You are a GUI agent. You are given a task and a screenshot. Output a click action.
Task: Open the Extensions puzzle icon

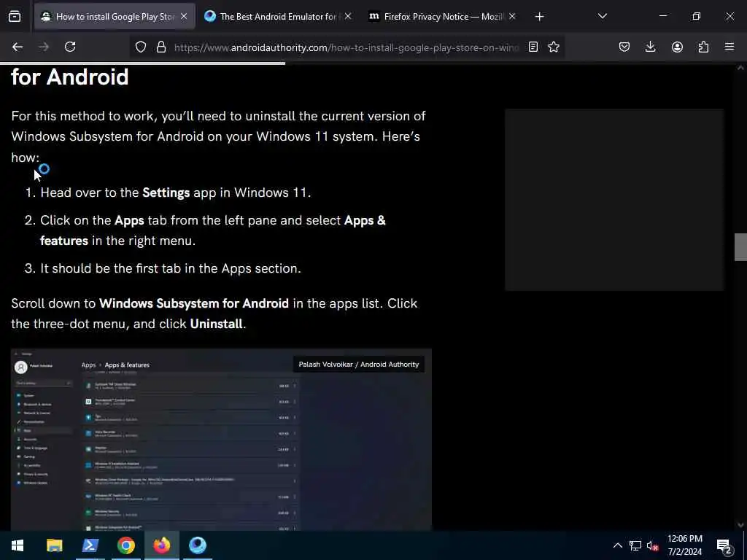point(703,47)
